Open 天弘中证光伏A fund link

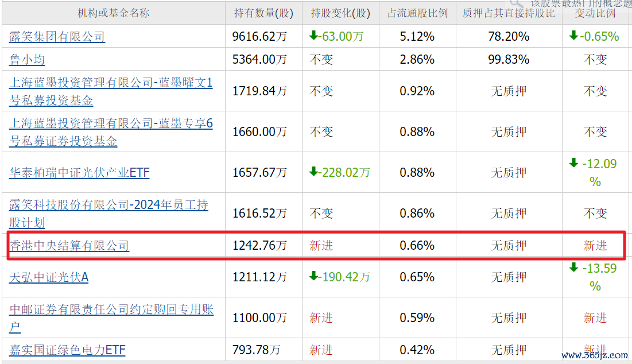(49, 277)
